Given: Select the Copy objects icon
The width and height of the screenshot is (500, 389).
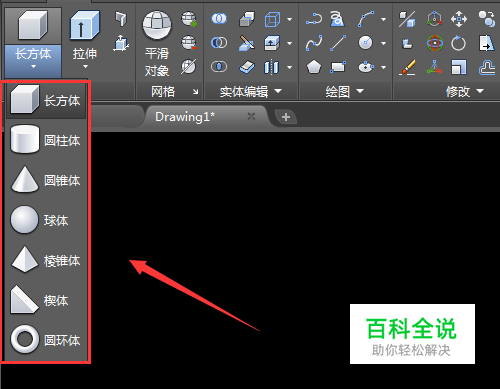Looking at the screenshot, I should [x=487, y=19].
